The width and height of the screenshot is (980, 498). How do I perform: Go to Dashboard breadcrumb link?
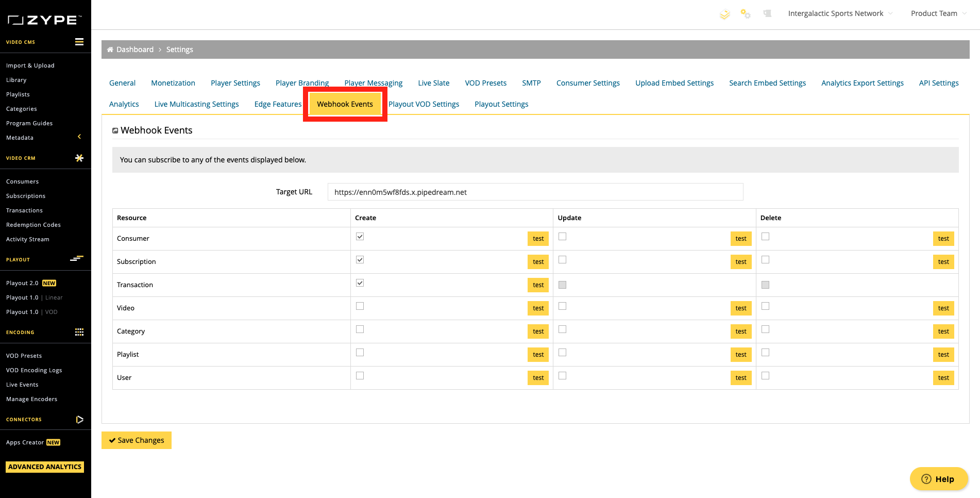pos(135,49)
